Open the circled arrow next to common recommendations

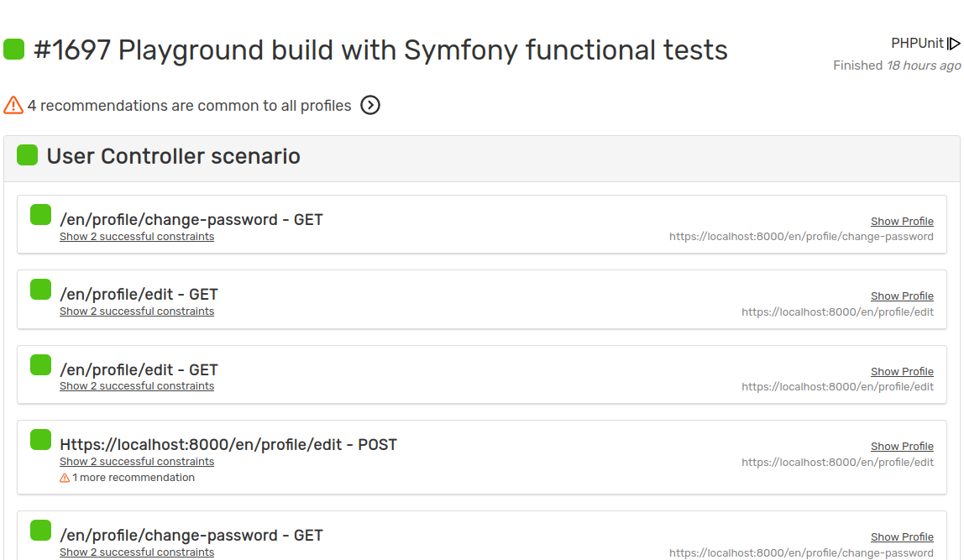369,106
